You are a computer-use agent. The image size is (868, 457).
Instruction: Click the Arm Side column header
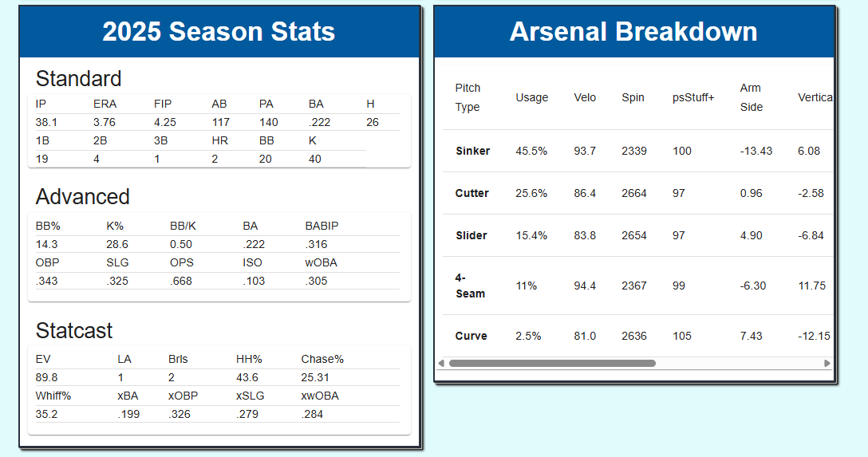[751, 97]
